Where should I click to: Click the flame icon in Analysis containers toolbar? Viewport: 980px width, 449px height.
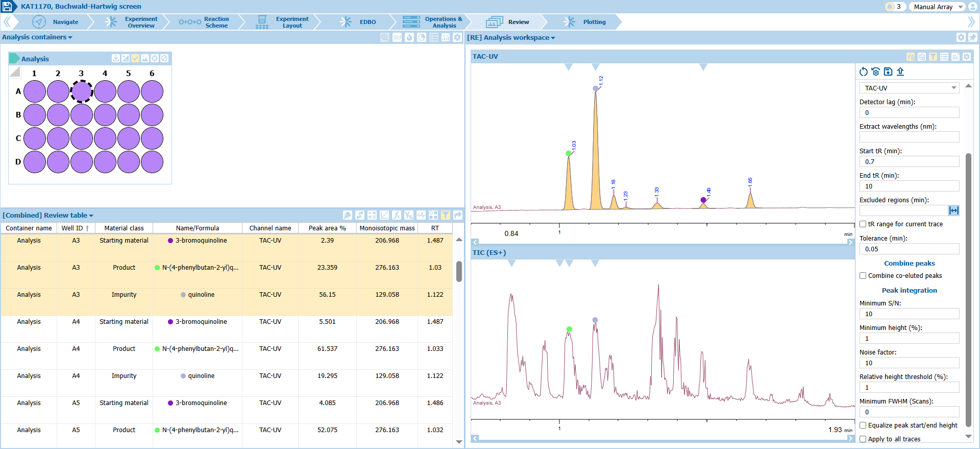409,37
